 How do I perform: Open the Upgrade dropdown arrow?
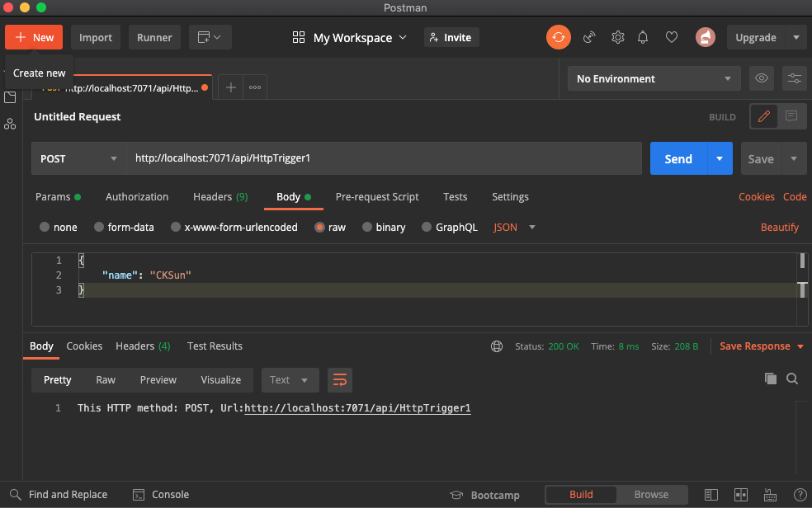coord(796,37)
